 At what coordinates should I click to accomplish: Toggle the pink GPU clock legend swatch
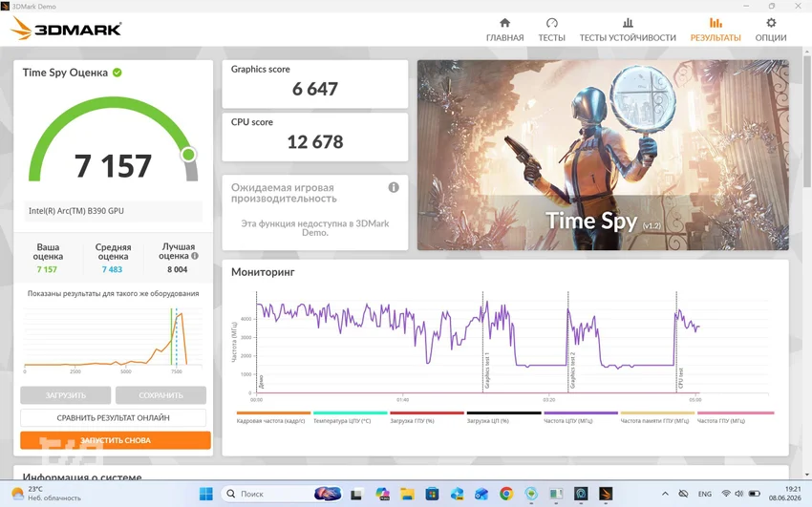pos(736,412)
